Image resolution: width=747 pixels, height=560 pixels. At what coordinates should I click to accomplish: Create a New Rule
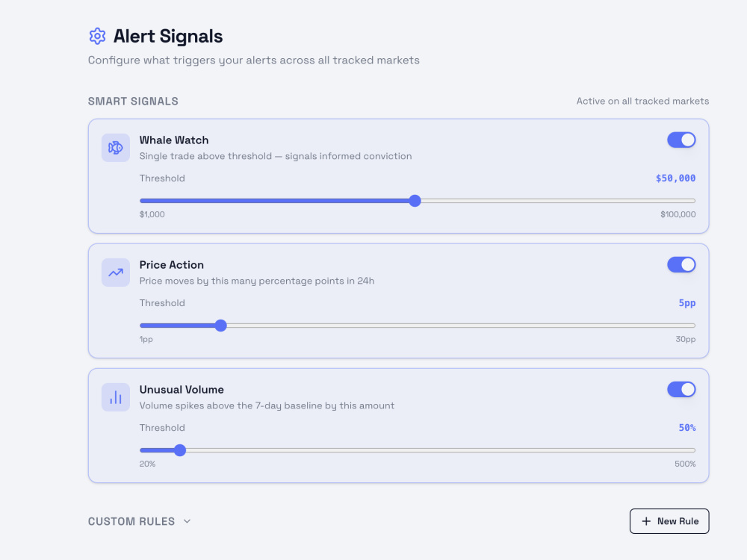coord(669,521)
